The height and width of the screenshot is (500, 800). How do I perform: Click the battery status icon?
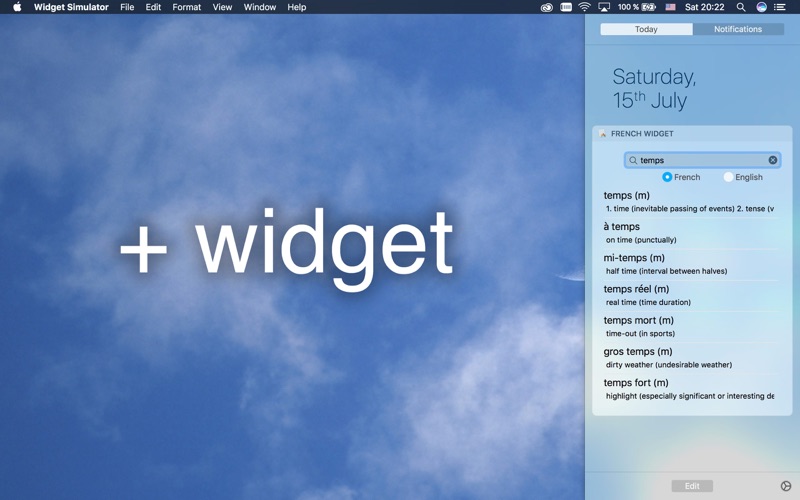(648, 7)
